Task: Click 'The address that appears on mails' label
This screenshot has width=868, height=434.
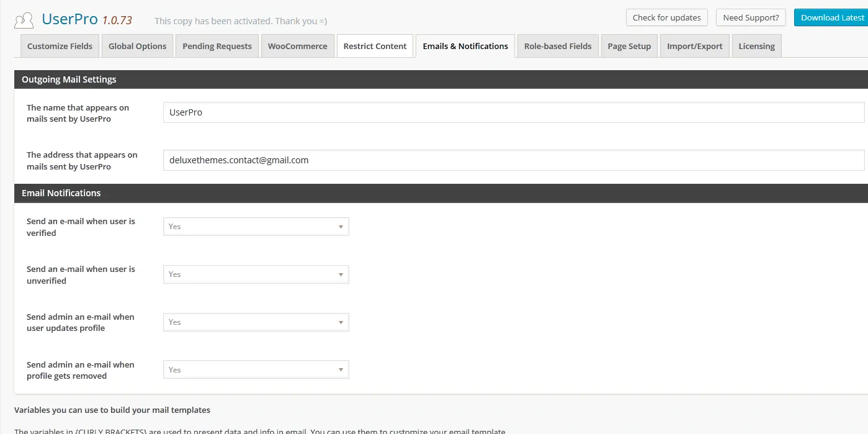Action: (x=82, y=161)
